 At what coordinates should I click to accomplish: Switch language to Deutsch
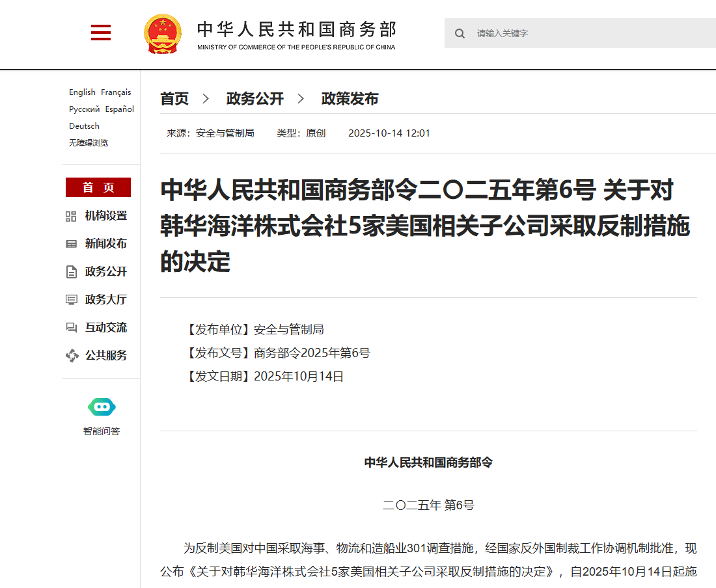click(85, 126)
